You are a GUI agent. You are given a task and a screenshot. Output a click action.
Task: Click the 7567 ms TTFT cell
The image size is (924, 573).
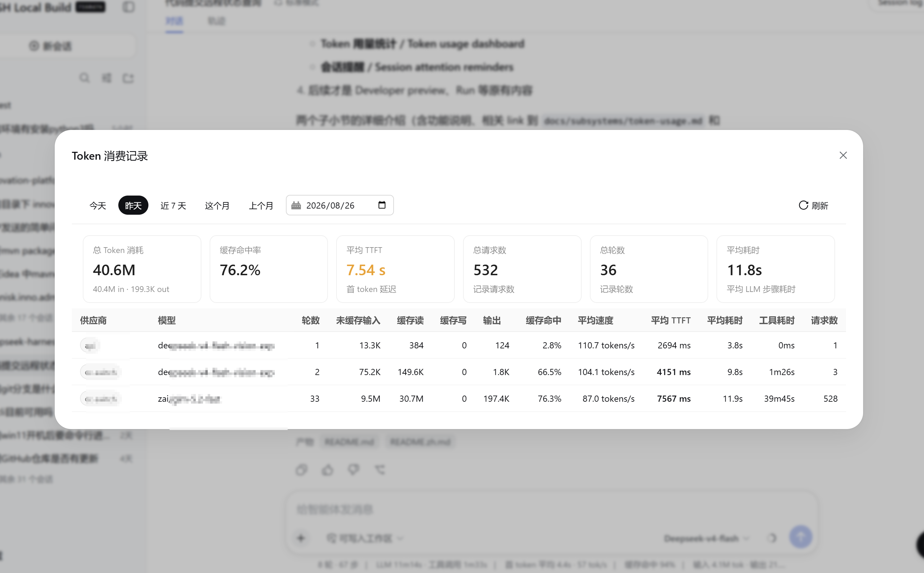tap(673, 399)
